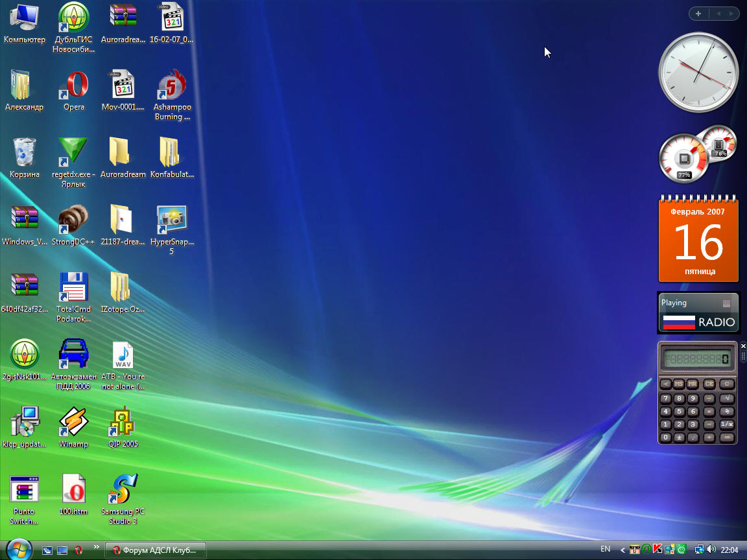
Task: Click the EN keyboard language indicator
Action: [x=605, y=549]
